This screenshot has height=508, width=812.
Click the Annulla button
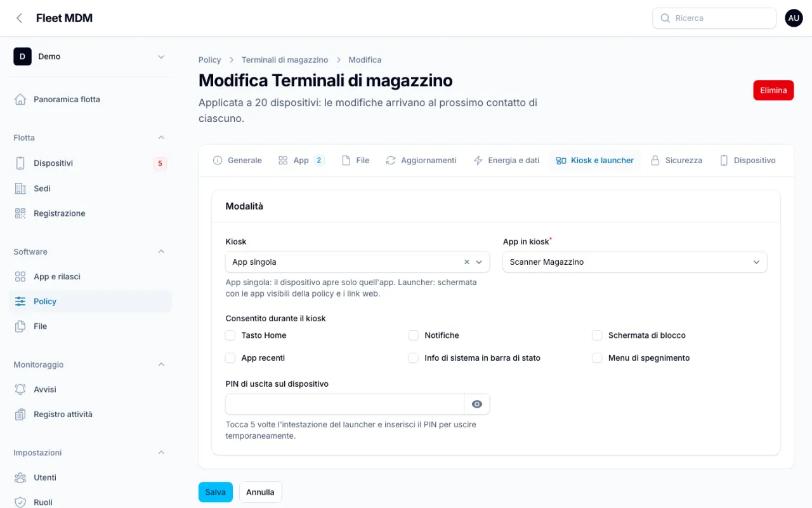pyautogui.click(x=260, y=492)
